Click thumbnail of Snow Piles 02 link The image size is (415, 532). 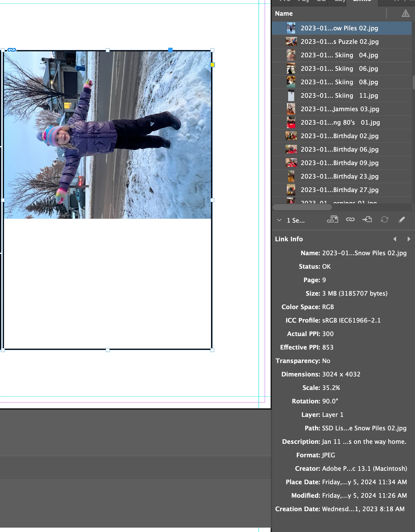[x=291, y=28]
